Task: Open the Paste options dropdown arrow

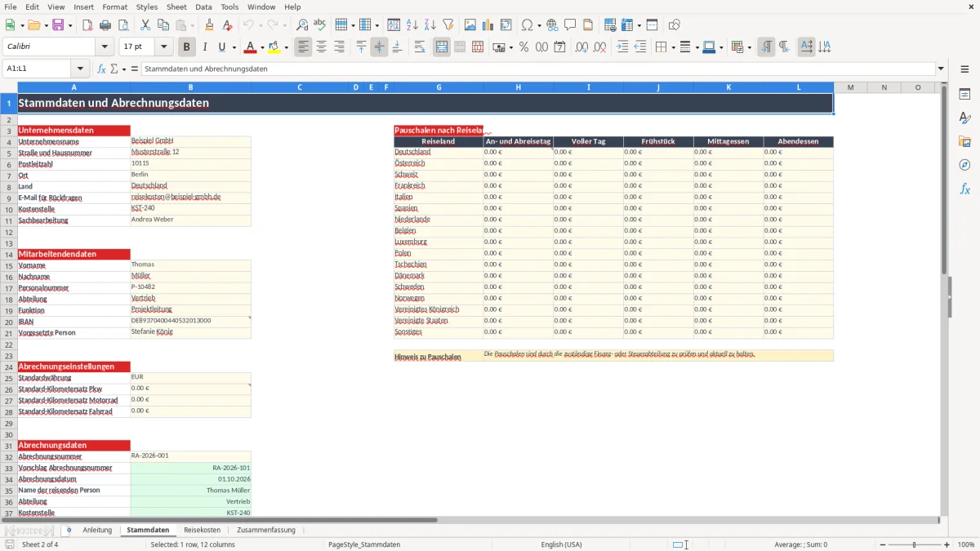Action: coord(191,25)
